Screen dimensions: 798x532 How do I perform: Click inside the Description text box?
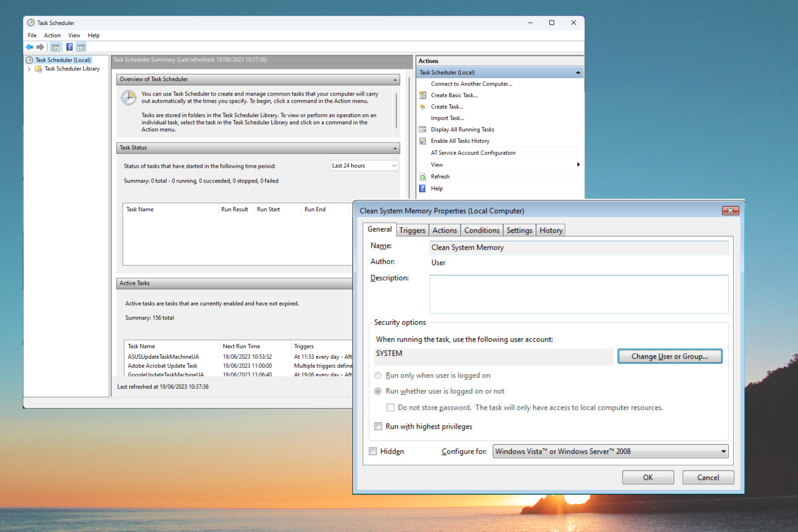coord(579,294)
